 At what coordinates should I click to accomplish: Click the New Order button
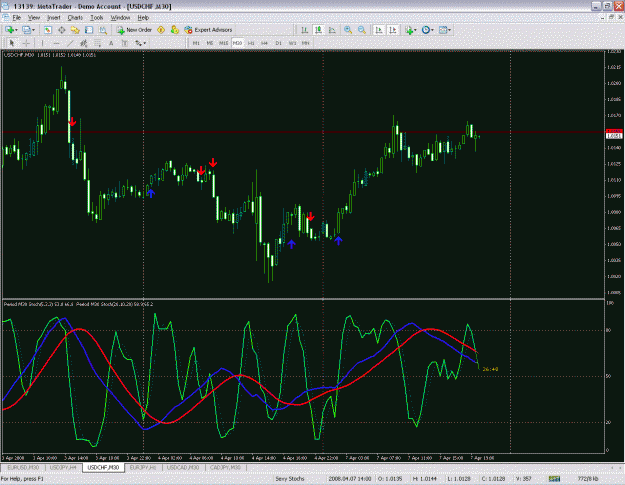point(134,30)
